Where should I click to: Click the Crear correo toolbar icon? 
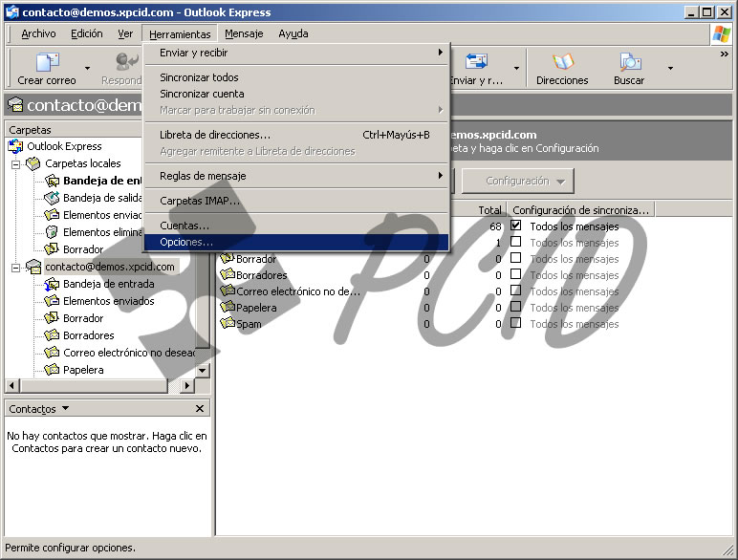pyautogui.click(x=47, y=62)
